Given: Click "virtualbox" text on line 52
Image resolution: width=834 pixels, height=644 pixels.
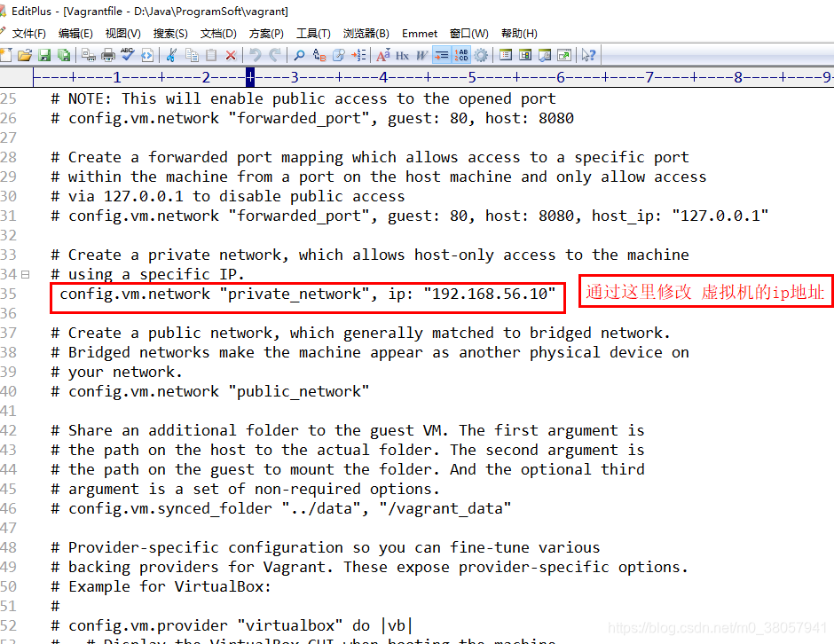Looking at the screenshot, I should click(x=290, y=625).
